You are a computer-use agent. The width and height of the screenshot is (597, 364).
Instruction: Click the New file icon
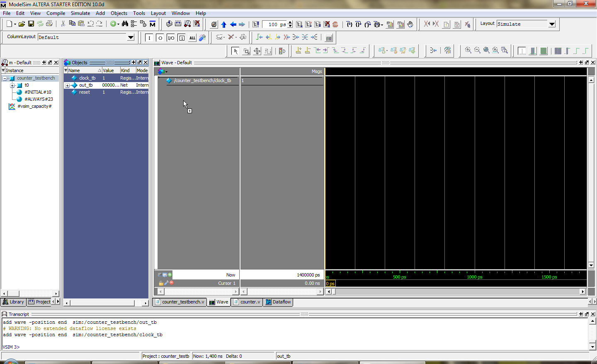coord(10,24)
